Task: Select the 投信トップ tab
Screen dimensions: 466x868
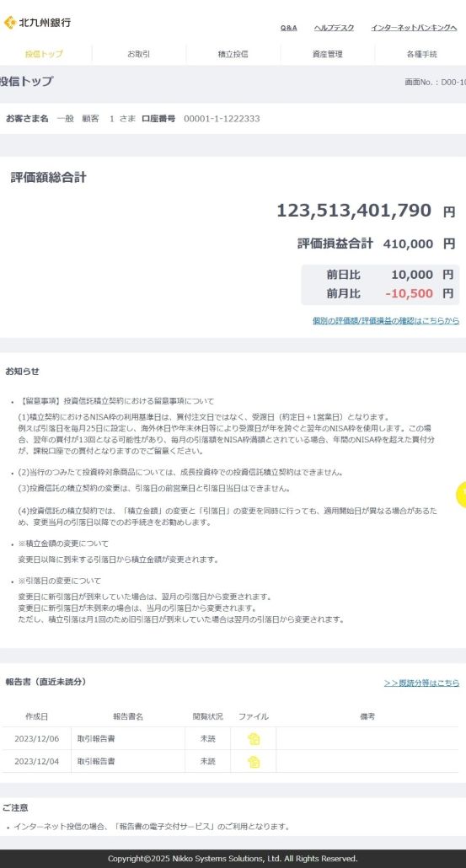Action: click(x=45, y=54)
